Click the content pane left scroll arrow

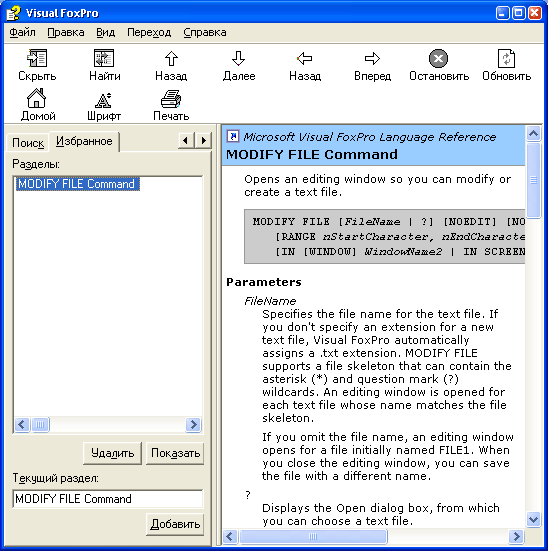(230, 537)
